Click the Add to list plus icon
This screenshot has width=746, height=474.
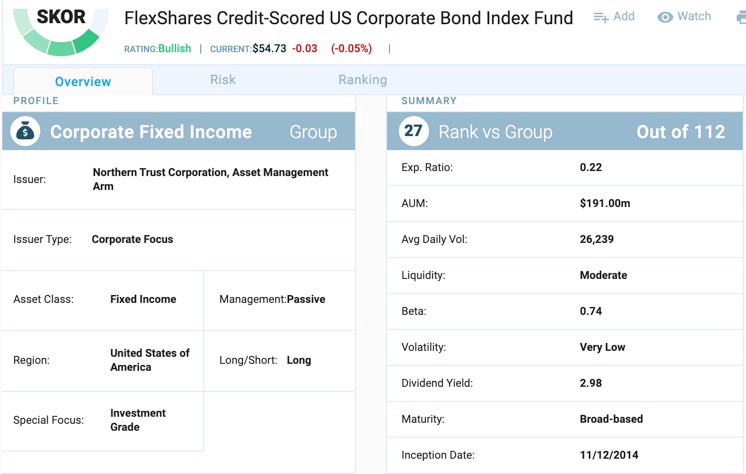(601, 17)
